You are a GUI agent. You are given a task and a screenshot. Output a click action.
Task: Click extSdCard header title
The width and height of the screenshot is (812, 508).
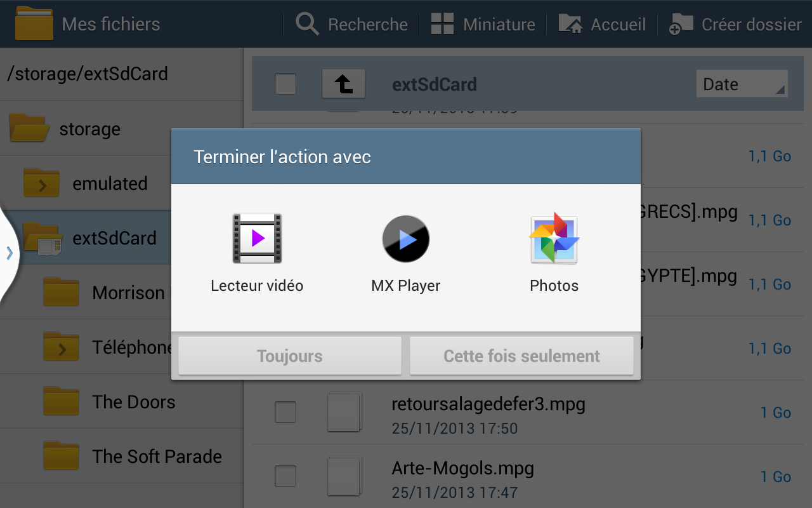435,84
